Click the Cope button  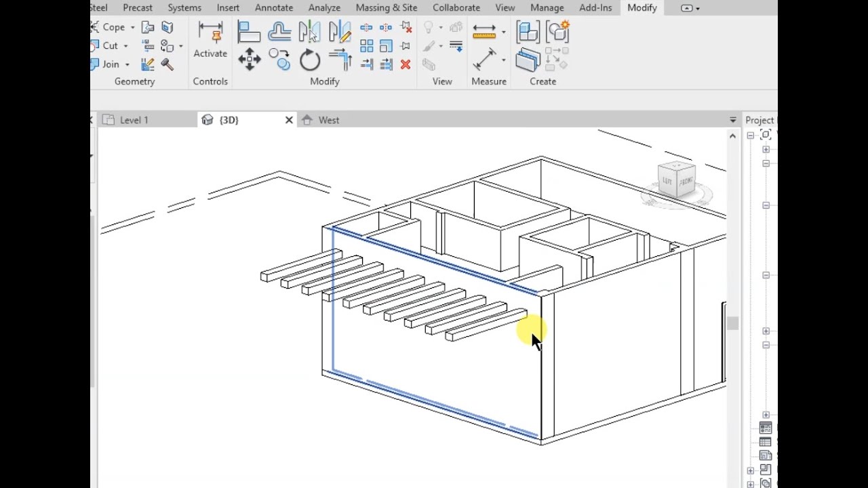pyautogui.click(x=108, y=28)
